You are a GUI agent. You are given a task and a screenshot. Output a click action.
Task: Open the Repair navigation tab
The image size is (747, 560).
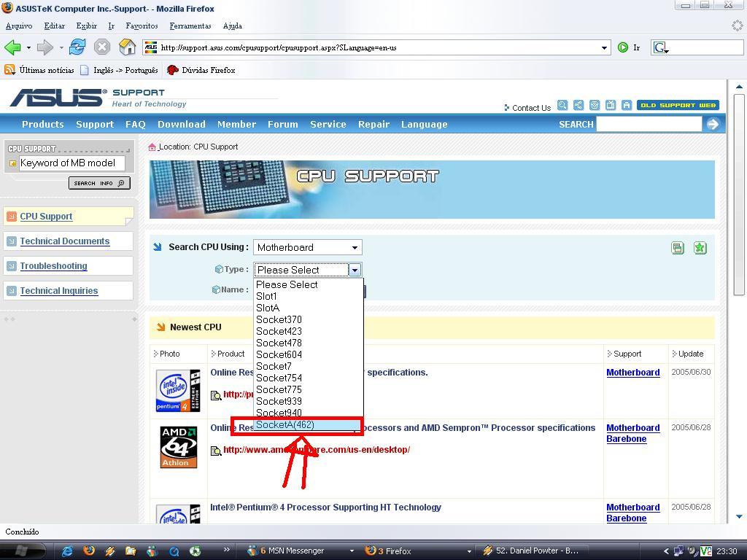[374, 124]
